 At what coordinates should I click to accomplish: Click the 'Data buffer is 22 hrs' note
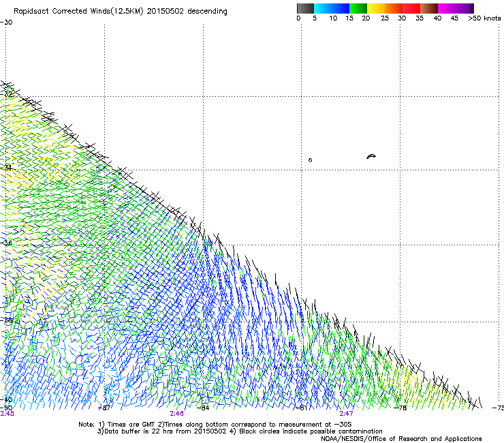point(240,431)
